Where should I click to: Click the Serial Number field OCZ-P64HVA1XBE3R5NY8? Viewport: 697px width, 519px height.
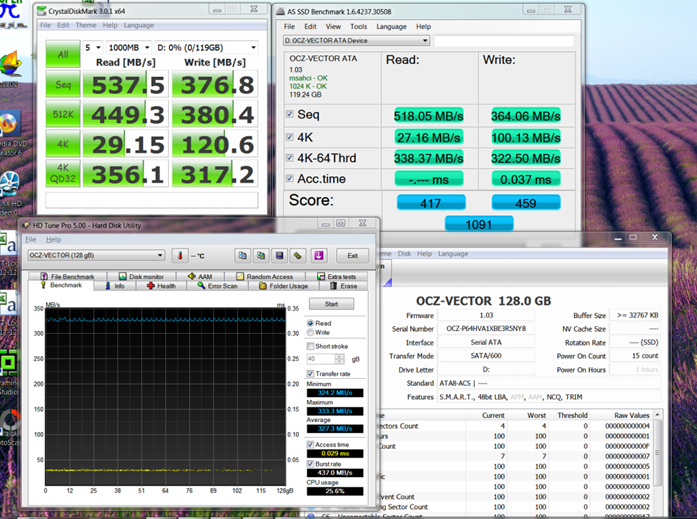point(486,329)
